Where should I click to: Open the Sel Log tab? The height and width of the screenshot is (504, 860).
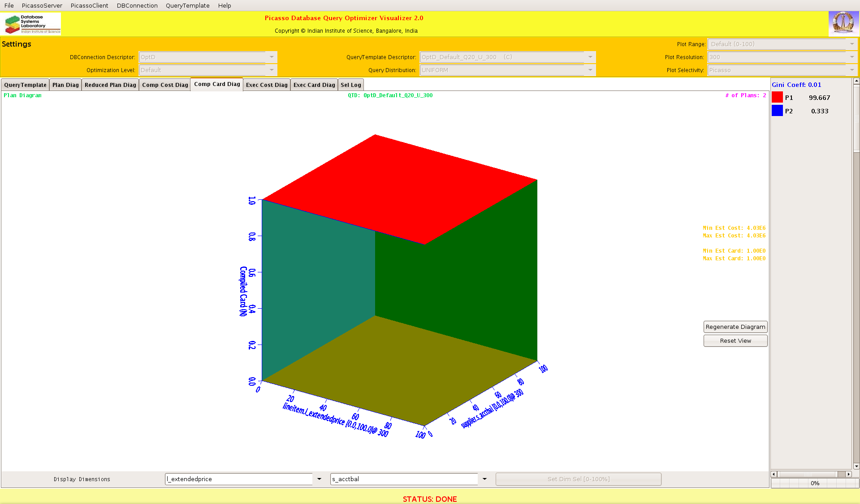pyautogui.click(x=350, y=85)
